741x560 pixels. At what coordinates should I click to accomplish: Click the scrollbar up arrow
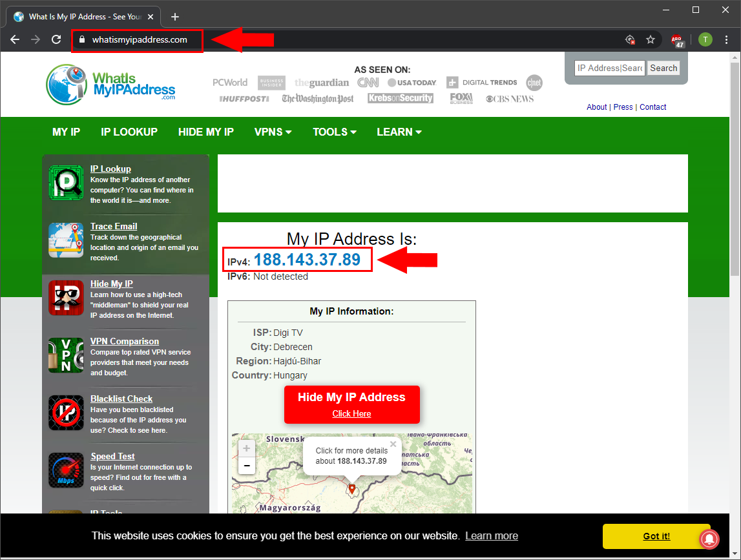coord(735,57)
